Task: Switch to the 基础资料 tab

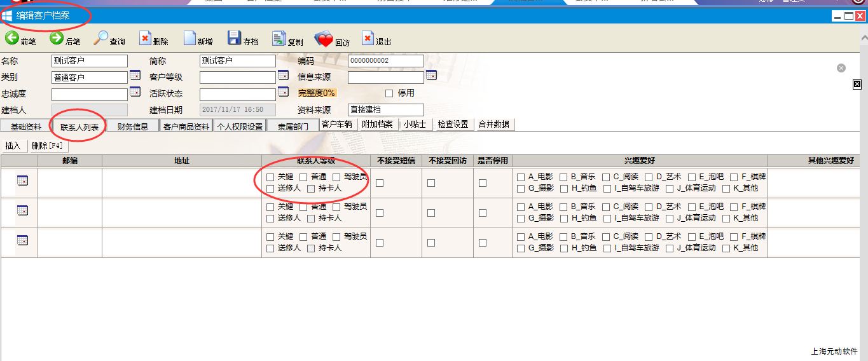Action: tap(26, 126)
